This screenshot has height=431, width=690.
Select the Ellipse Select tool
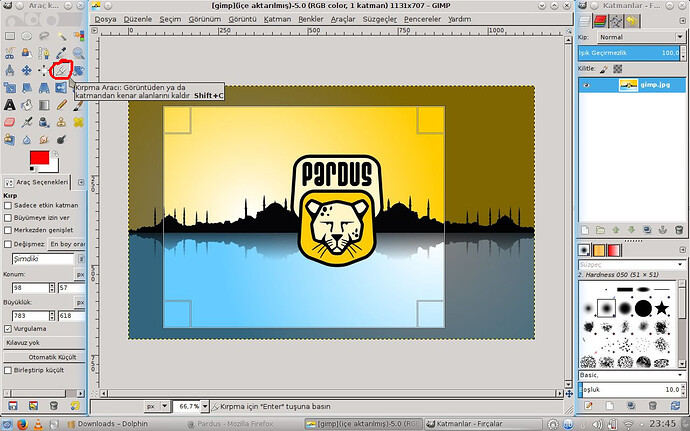point(27,36)
